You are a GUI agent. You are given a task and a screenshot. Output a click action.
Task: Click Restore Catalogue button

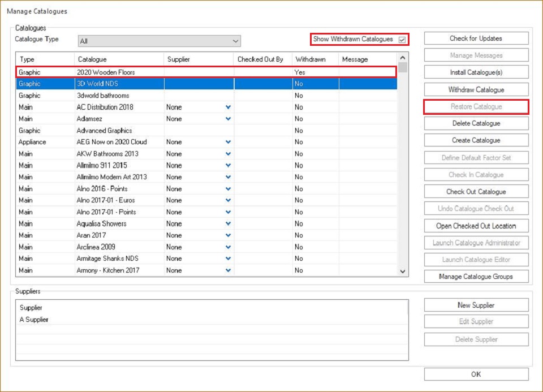[x=476, y=107]
